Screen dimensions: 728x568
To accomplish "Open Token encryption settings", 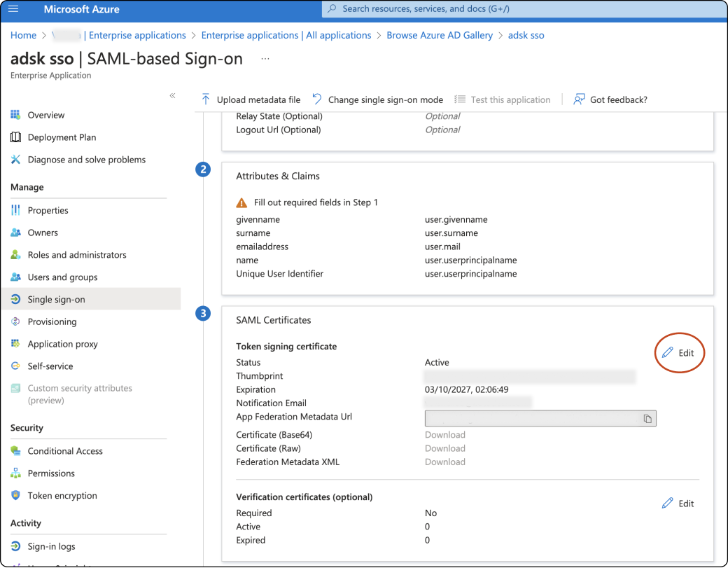I will click(x=62, y=496).
